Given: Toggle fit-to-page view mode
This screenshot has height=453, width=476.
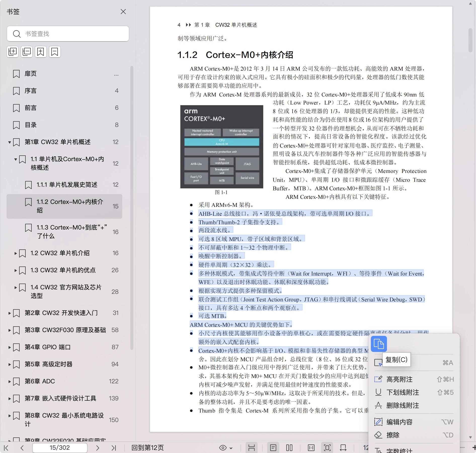Looking at the screenshot, I should click(x=327, y=448).
